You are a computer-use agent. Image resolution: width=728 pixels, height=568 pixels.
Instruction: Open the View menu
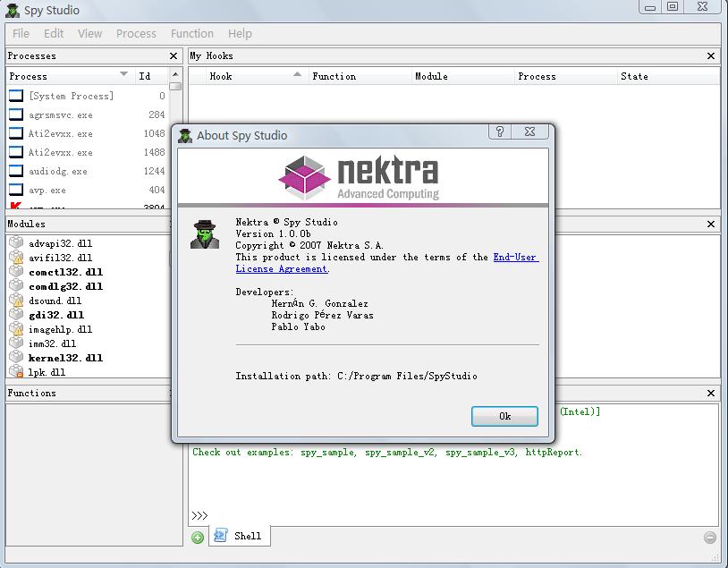[x=89, y=33]
